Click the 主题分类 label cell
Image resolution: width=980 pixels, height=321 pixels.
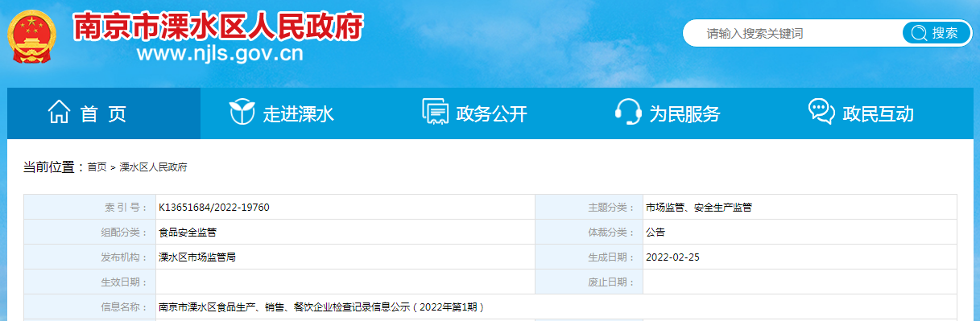click(589, 207)
